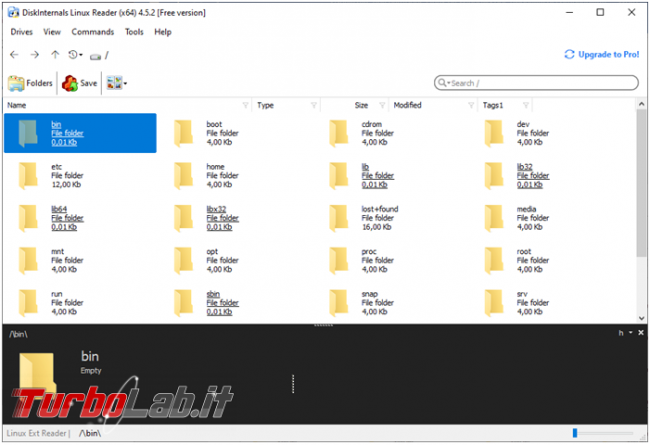Click the zoom slider in status bar
Viewport: 650px width, 445px height.
575,433
